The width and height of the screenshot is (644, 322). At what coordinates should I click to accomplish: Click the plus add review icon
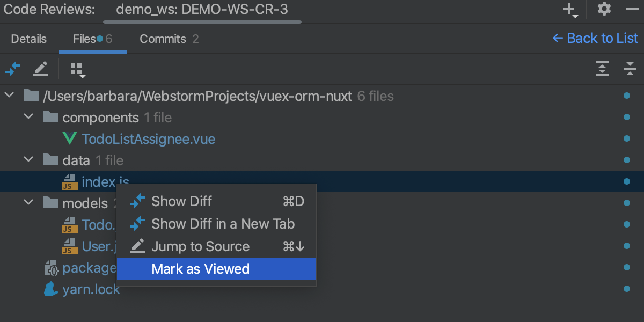coord(569,10)
